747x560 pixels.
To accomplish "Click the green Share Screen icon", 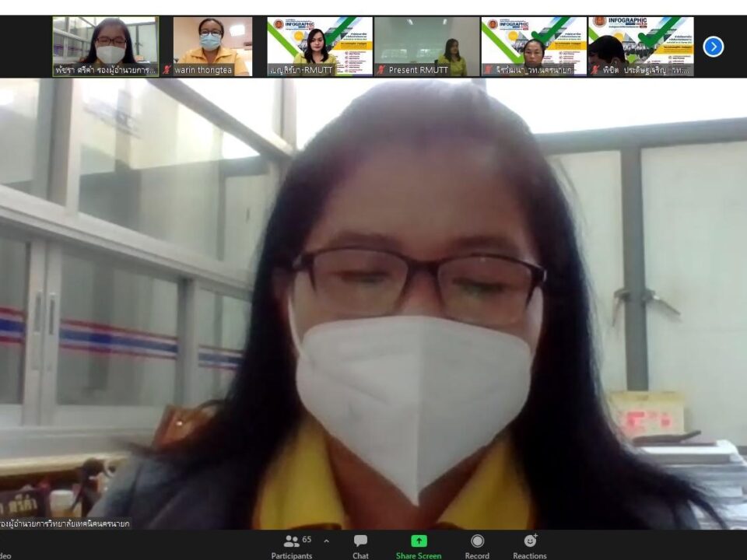I will [419, 541].
